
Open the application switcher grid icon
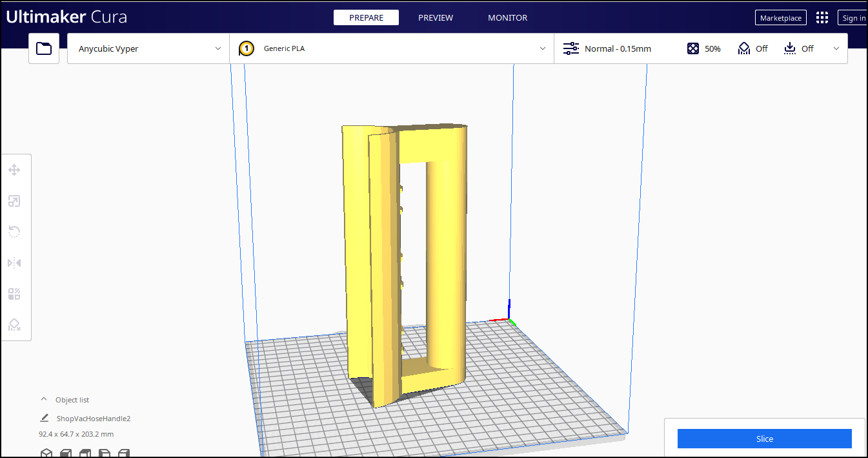(x=822, y=17)
